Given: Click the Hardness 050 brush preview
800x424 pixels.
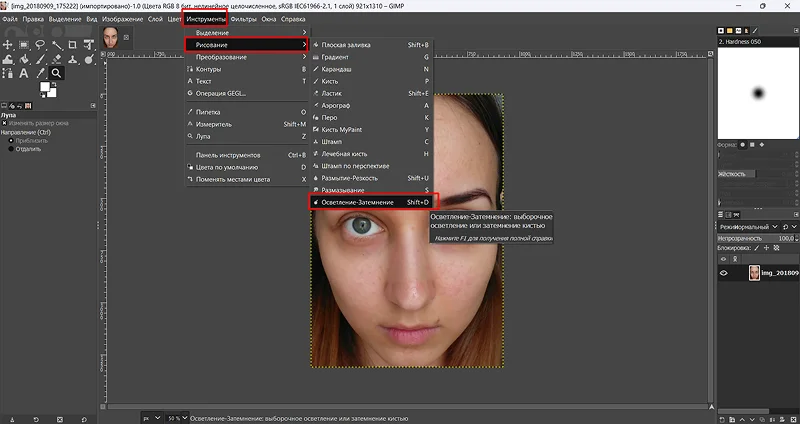Looking at the screenshot, I should tap(758, 93).
